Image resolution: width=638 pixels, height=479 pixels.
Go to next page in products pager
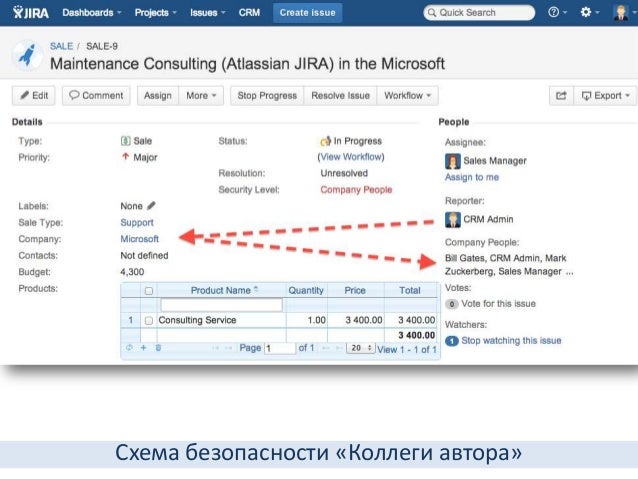coord(326,348)
